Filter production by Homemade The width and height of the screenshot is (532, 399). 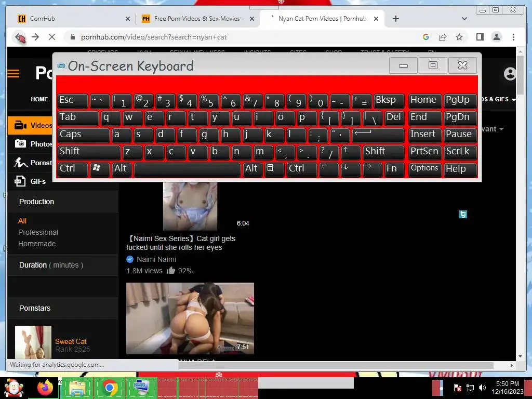tap(37, 244)
